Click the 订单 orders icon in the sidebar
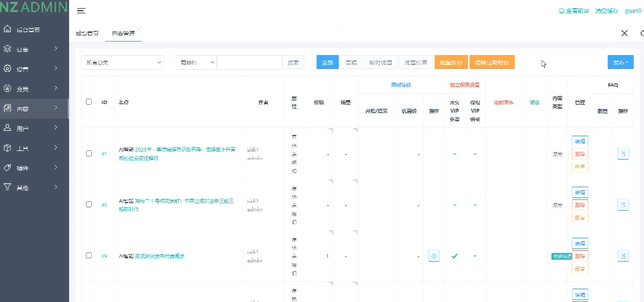 (7, 49)
